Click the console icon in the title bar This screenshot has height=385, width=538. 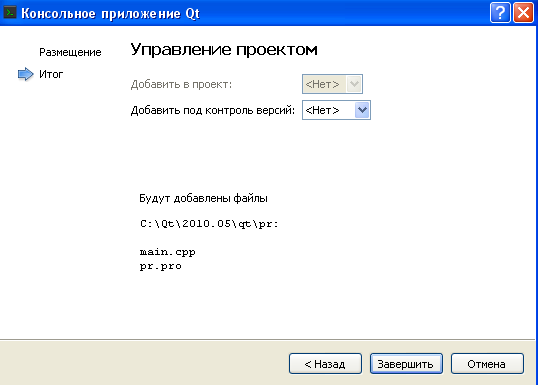pyautogui.click(x=10, y=13)
